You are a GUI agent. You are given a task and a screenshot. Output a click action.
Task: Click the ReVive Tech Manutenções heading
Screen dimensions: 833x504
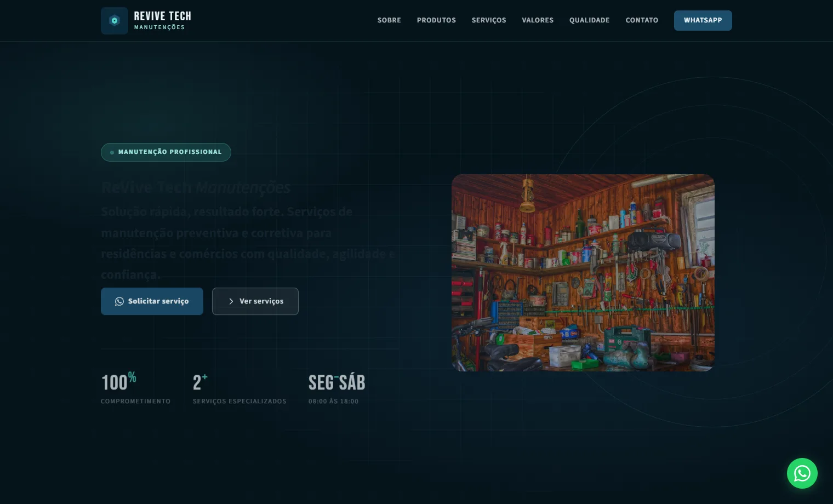(196, 187)
